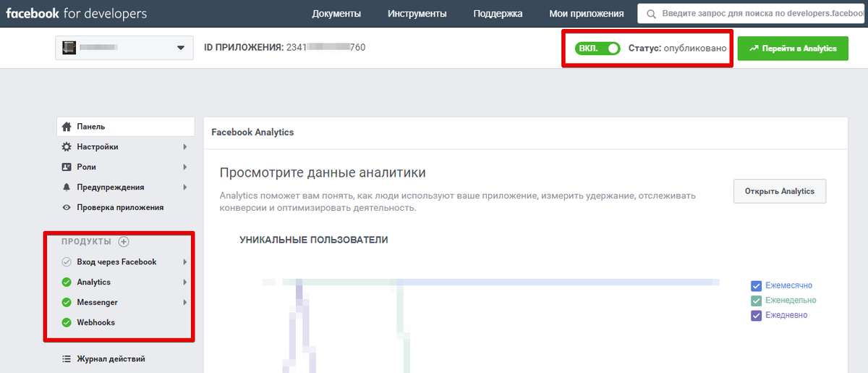Focus the developers.facebook search field

pos(752,13)
